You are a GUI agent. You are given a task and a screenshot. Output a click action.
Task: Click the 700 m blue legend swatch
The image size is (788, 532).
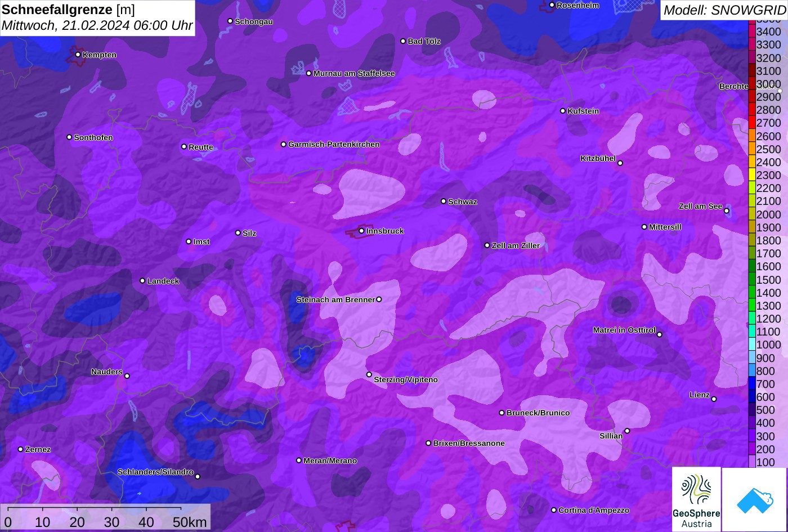pyautogui.click(x=751, y=383)
